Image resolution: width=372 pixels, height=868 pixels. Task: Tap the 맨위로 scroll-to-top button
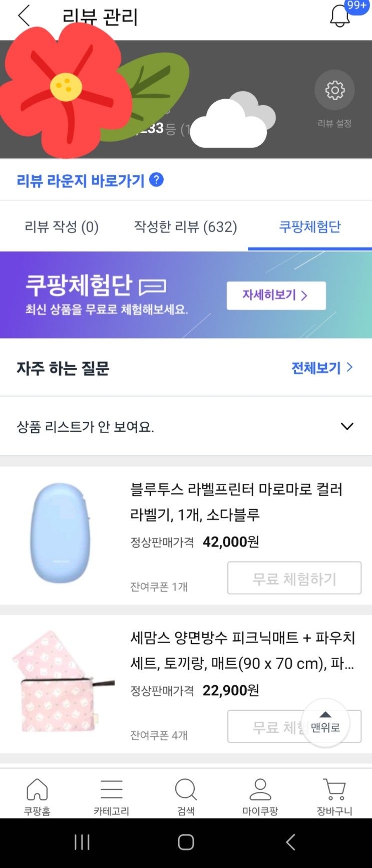click(x=325, y=724)
